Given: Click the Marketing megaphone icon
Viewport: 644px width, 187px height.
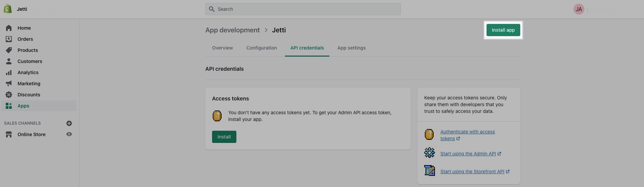Looking at the screenshot, I should pyautogui.click(x=9, y=84).
